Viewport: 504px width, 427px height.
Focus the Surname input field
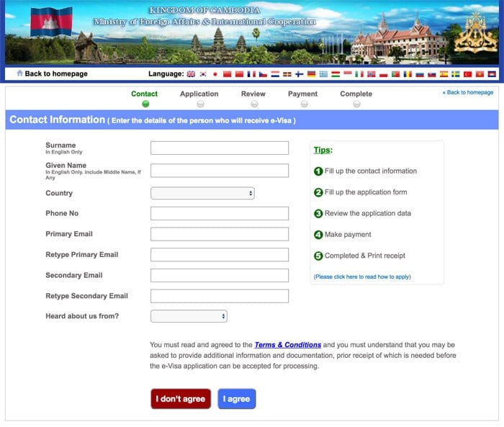click(220, 148)
